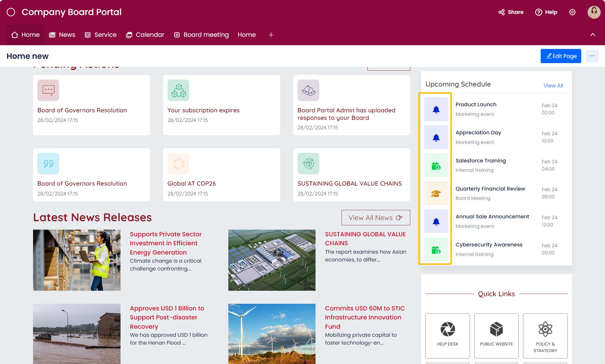Select the second Home tab without icon
605x364 pixels.
247,35
